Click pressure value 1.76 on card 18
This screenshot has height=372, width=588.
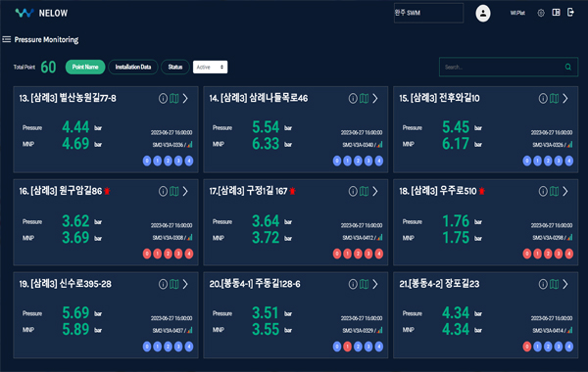(x=456, y=221)
